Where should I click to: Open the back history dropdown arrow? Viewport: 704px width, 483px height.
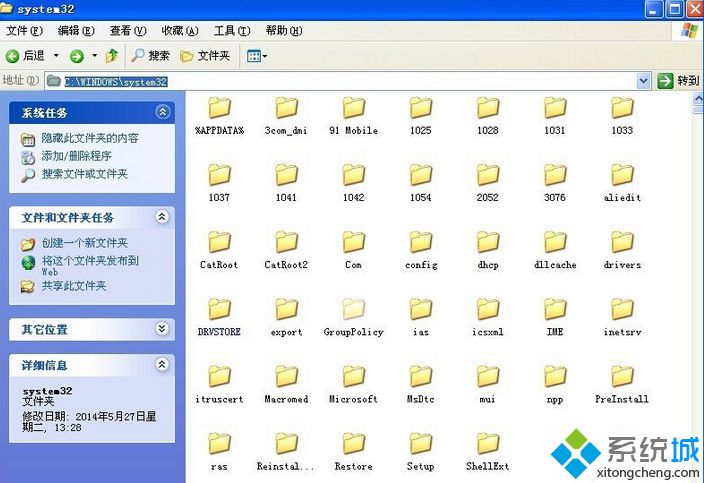click(56, 56)
